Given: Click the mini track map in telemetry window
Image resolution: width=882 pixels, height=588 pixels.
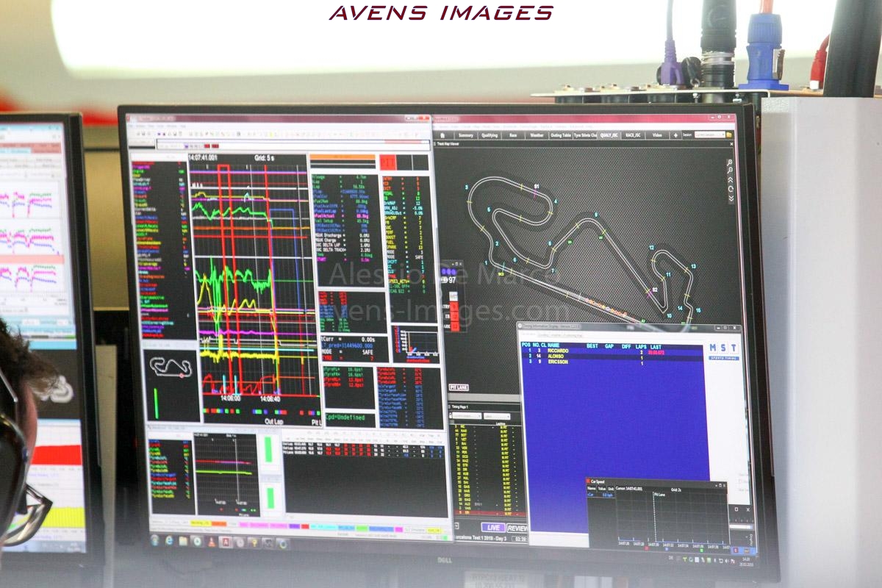Looking at the screenshot, I should point(171,366).
